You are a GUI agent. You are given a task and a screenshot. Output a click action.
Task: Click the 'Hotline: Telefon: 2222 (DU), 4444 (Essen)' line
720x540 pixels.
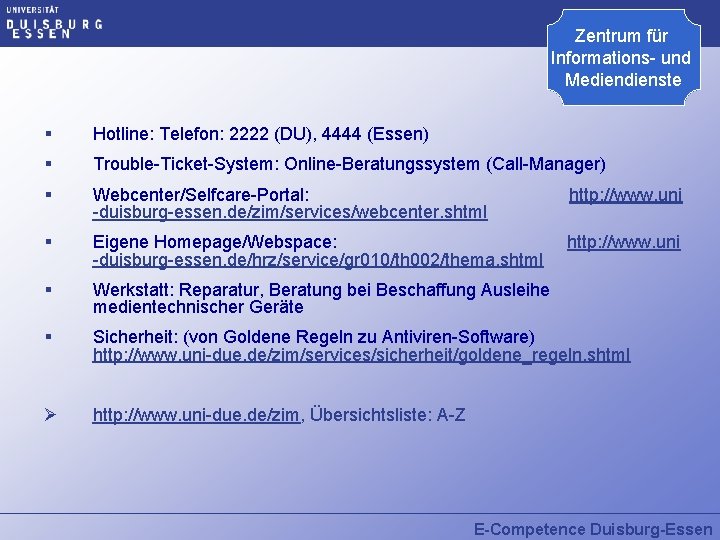click(x=260, y=134)
